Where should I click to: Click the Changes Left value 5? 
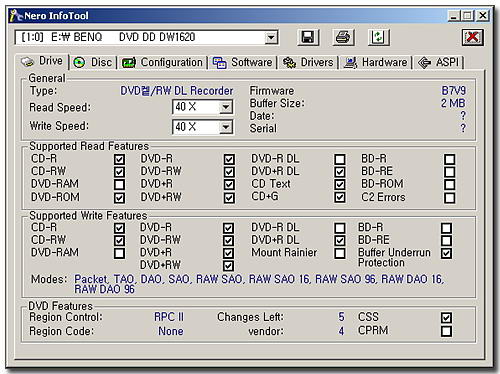341,317
